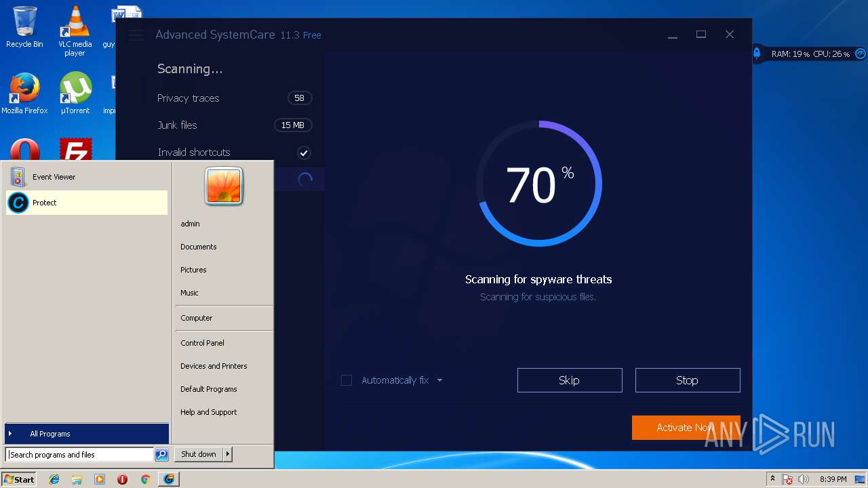Click the 70% circular scan progress ring
868x488 pixels.
tap(539, 184)
